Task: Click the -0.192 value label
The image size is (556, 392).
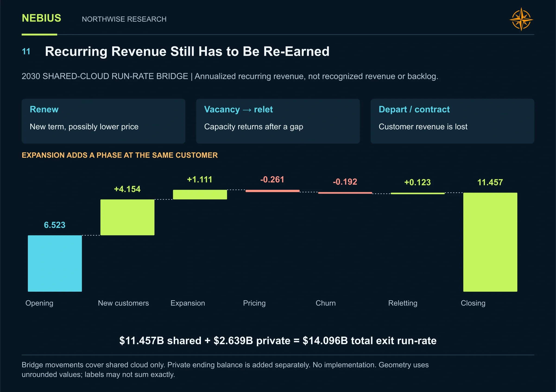Action: pyautogui.click(x=345, y=182)
